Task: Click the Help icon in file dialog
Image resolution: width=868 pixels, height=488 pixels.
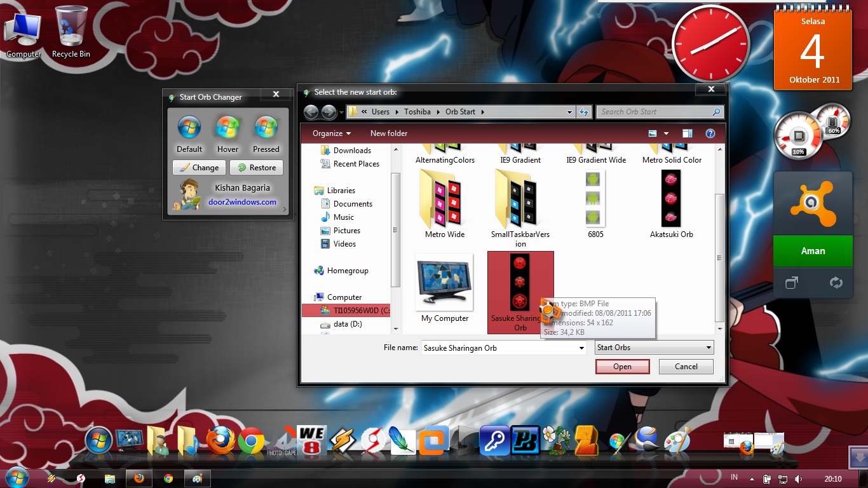Action: coord(710,133)
